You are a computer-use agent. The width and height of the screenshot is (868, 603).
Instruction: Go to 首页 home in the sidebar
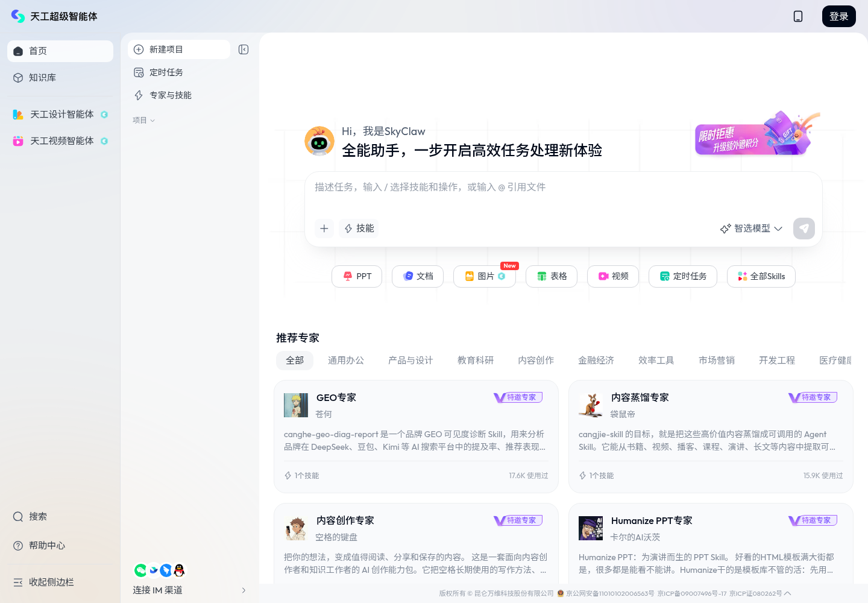(60, 51)
